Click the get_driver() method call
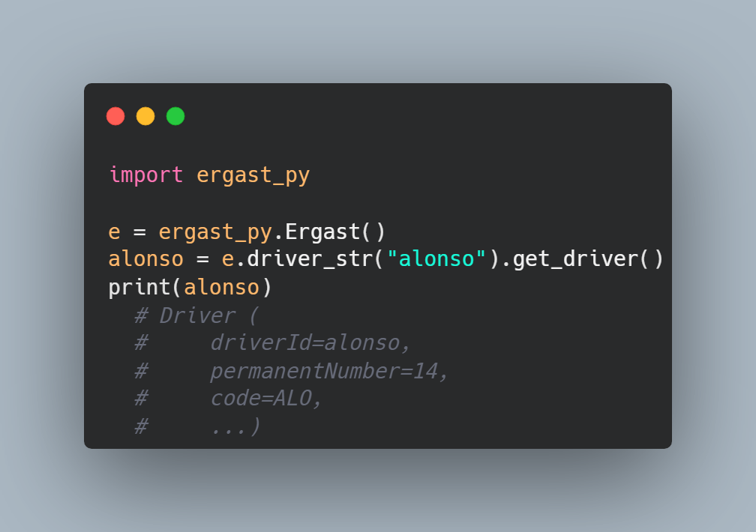This screenshot has width=756, height=532. [x=588, y=260]
